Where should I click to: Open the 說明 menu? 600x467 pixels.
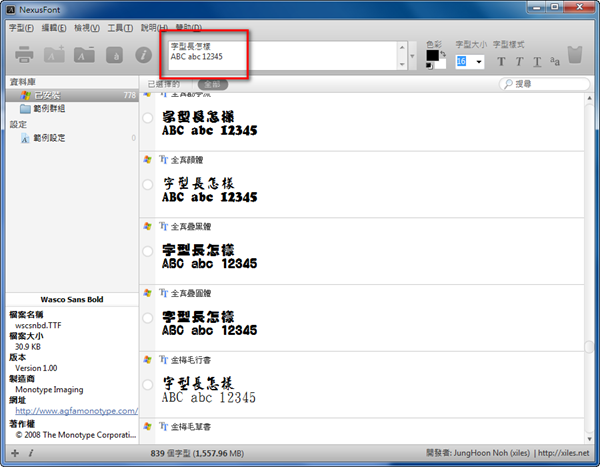pyautogui.click(x=154, y=28)
